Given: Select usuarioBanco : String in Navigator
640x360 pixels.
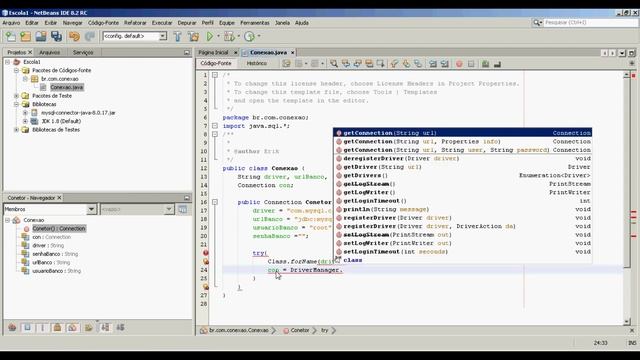Looking at the screenshot, I should click(x=56, y=271).
